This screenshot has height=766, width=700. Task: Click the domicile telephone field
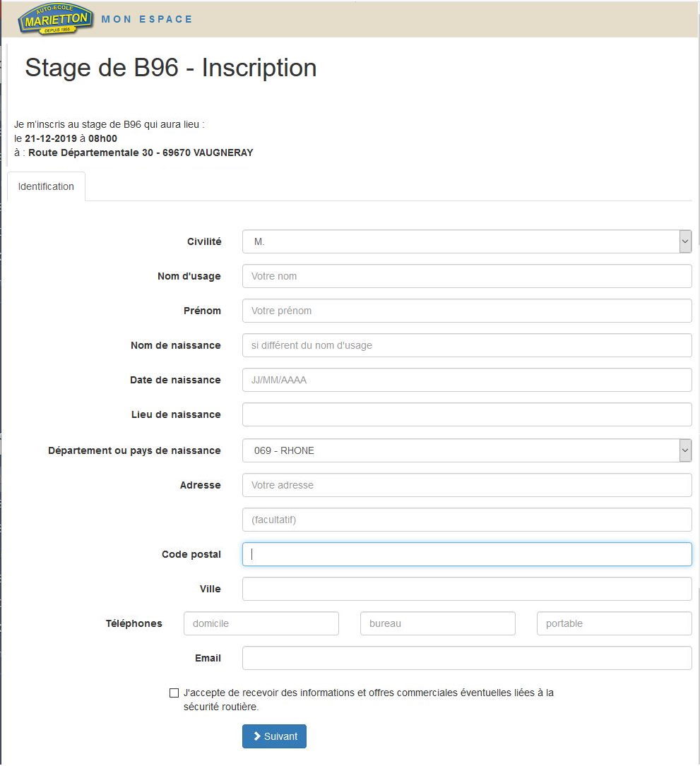(261, 623)
